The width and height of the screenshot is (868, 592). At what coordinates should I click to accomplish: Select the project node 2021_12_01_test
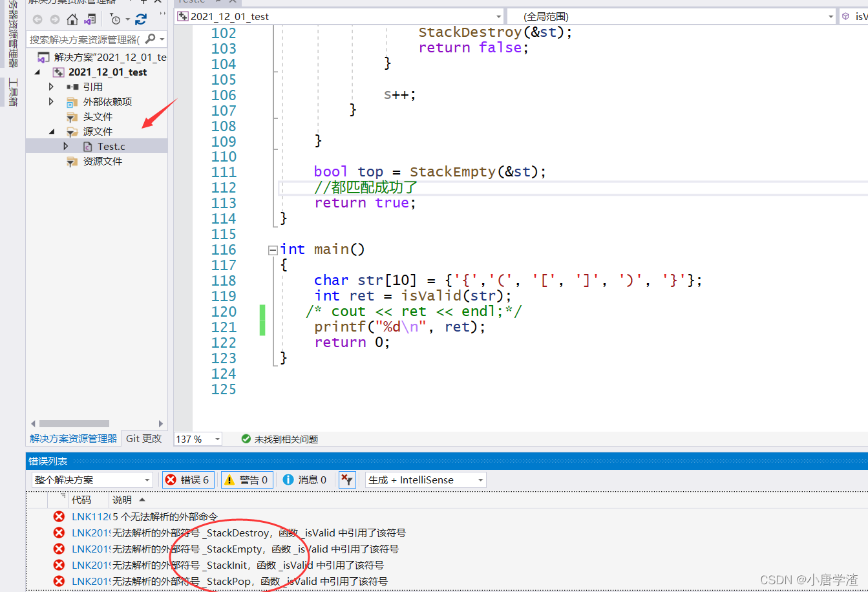coord(107,72)
